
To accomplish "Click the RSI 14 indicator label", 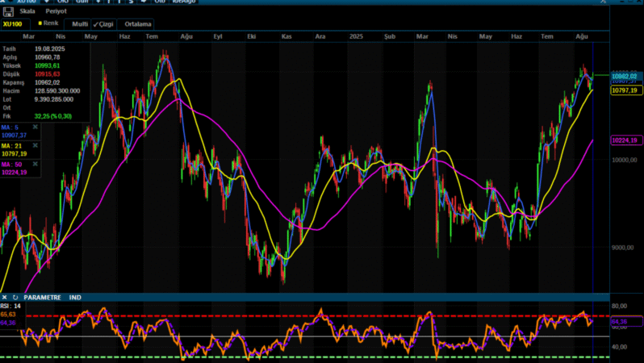I will click(x=10, y=307).
